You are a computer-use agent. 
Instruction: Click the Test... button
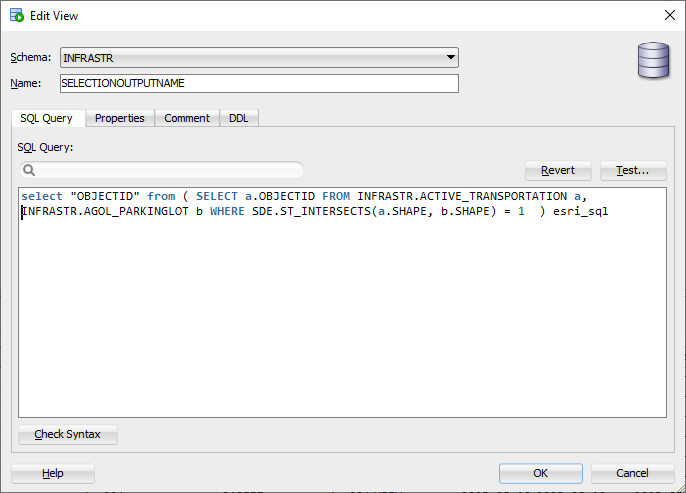click(x=633, y=170)
